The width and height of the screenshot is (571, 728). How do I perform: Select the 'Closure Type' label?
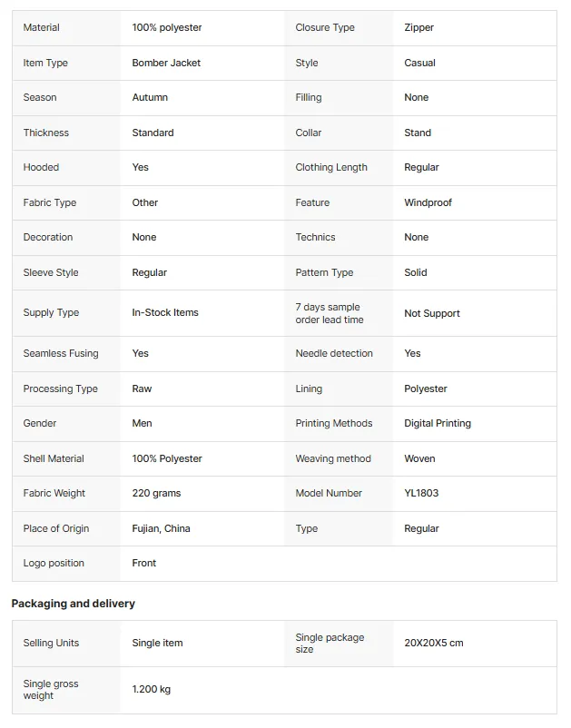[x=325, y=27]
